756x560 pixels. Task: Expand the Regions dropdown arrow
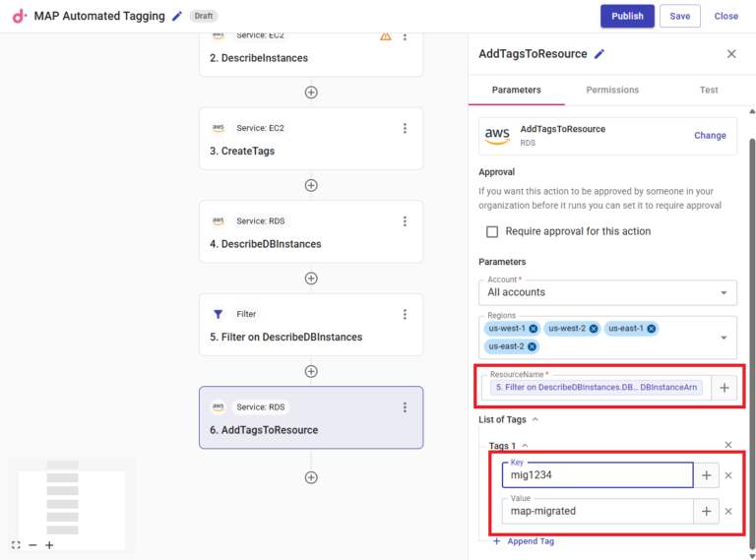click(x=724, y=338)
